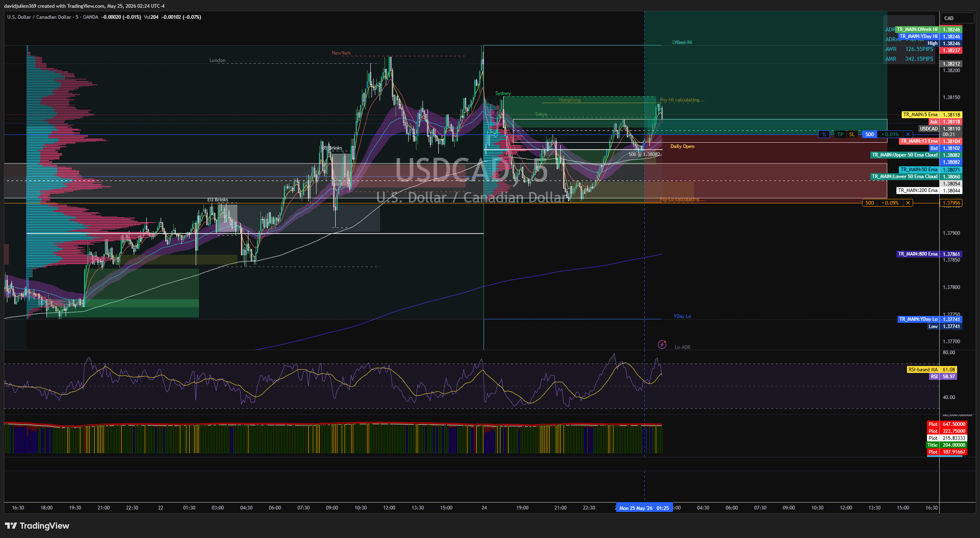
Task: Click the Plot 647.50000 volume label
Action: (x=947, y=425)
